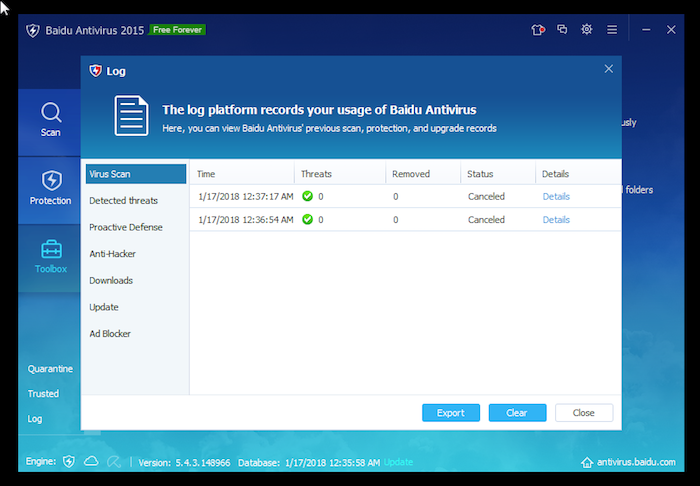
Task: Open Details for 12:36:54 AM scan
Action: (556, 220)
